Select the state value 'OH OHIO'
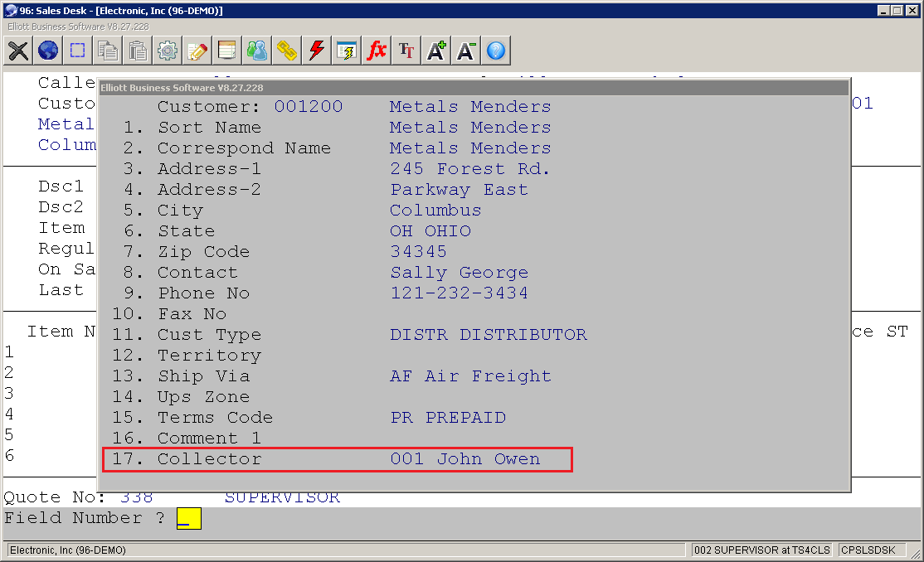924x562 pixels. pos(430,231)
